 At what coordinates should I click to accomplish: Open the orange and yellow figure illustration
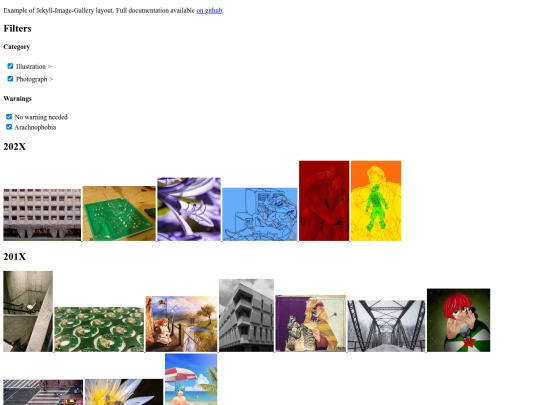[376, 201]
